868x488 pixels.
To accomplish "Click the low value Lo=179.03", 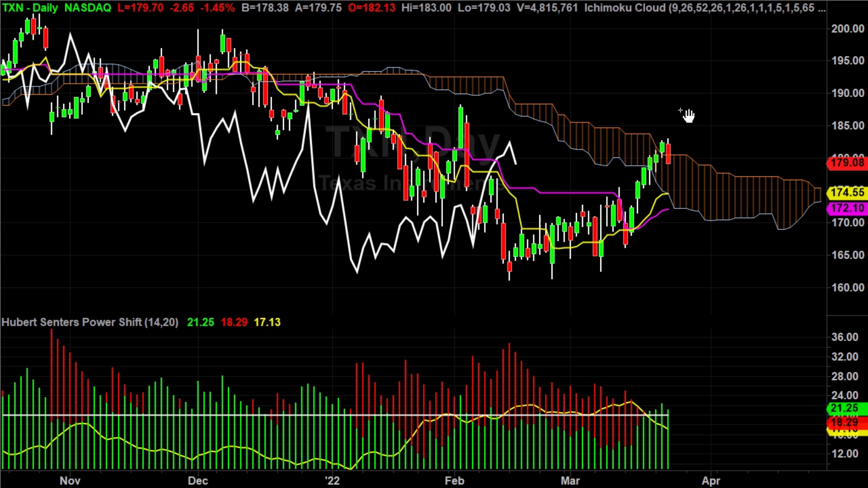I will (484, 8).
